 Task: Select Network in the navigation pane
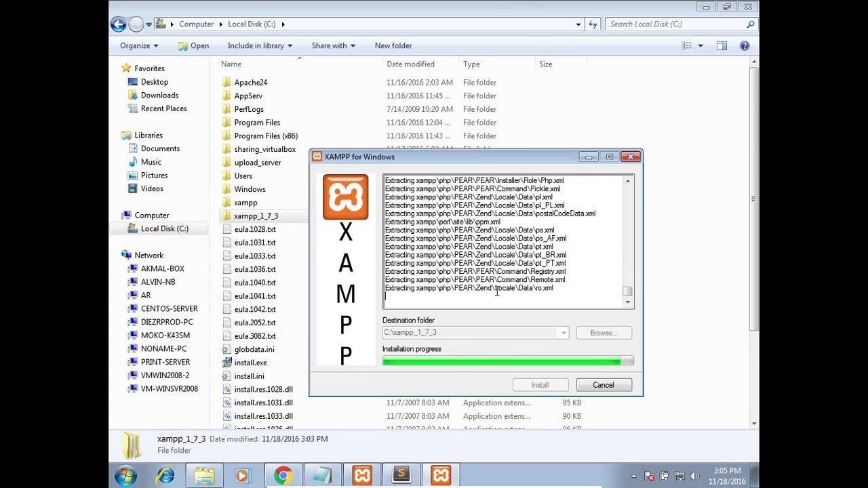(x=149, y=256)
